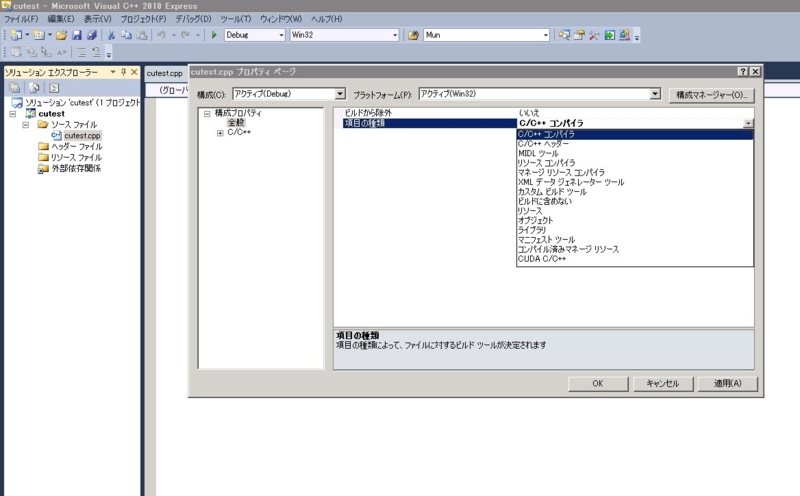This screenshot has height=496, width=800.
Task: Click the View Code icon in Solution Explorer
Action: click(x=54, y=88)
